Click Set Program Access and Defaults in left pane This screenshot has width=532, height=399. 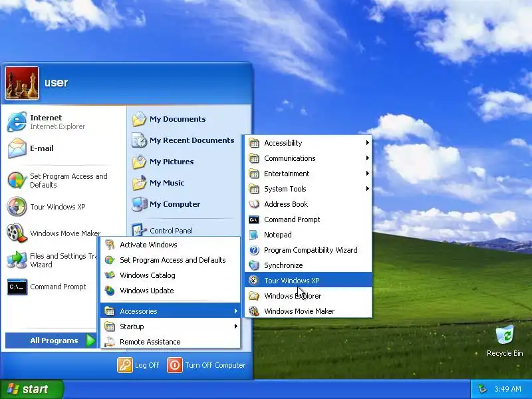(65, 180)
